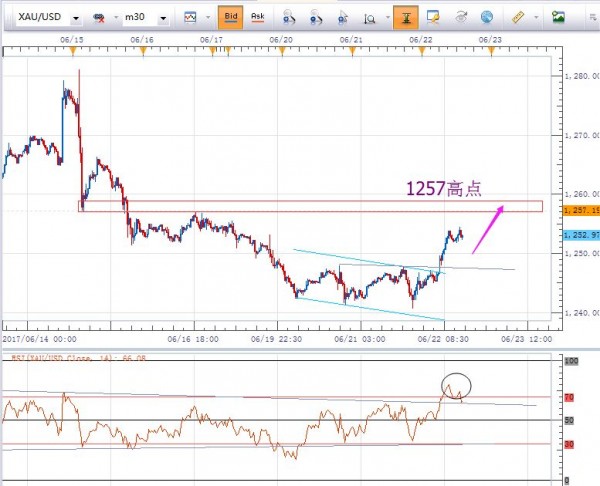The height and width of the screenshot is (486, 600).
Task: Click the blue globe icon
Action: (487, 17)
